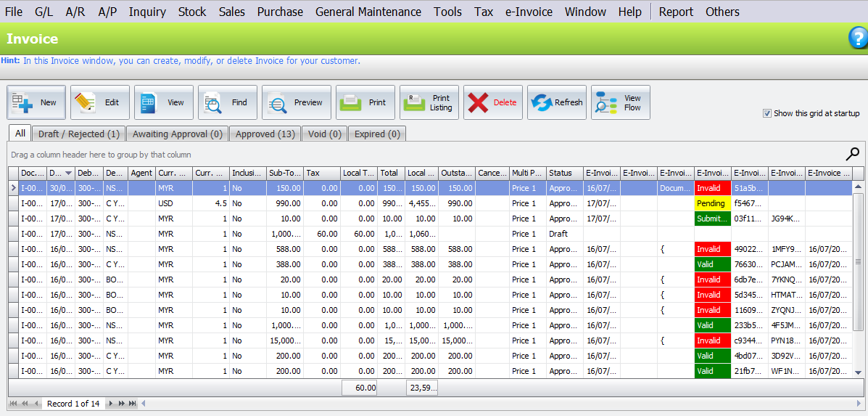Open the View Flow diagram
The width and height of the screenshot is (868, 416).
[605, 102]
